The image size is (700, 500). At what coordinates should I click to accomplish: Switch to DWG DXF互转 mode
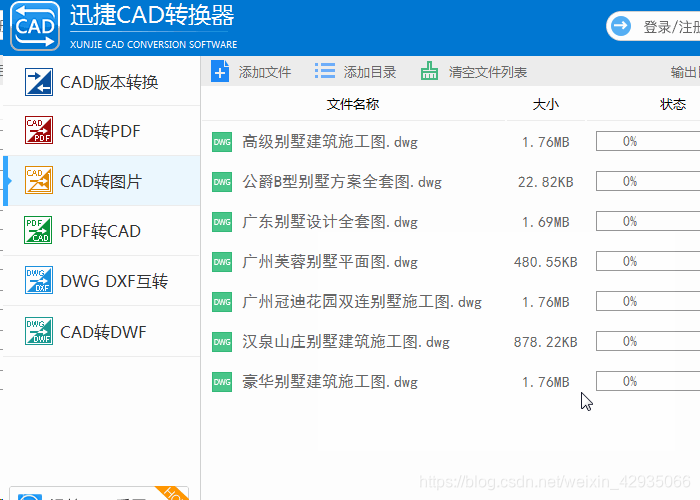(x=102, y=280)
